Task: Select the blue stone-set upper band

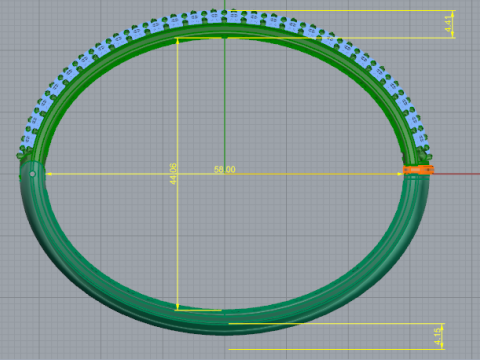Action: click(x=224, y=18)
